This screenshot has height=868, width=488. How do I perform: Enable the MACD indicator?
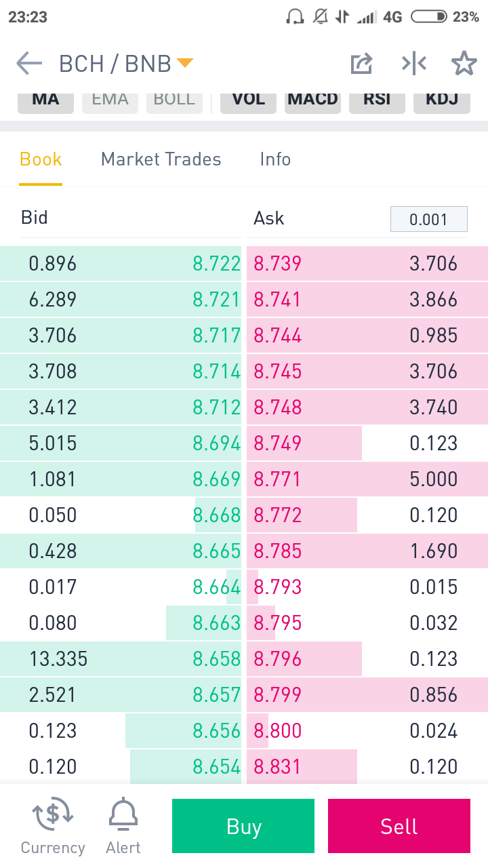coord(312,100)
